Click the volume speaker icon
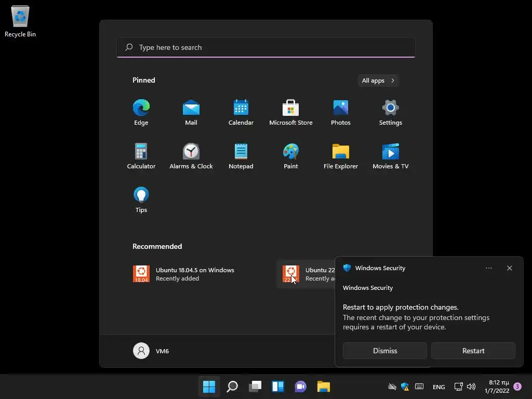This screenshot has width=532, height=399. click(x=471, y=387)
